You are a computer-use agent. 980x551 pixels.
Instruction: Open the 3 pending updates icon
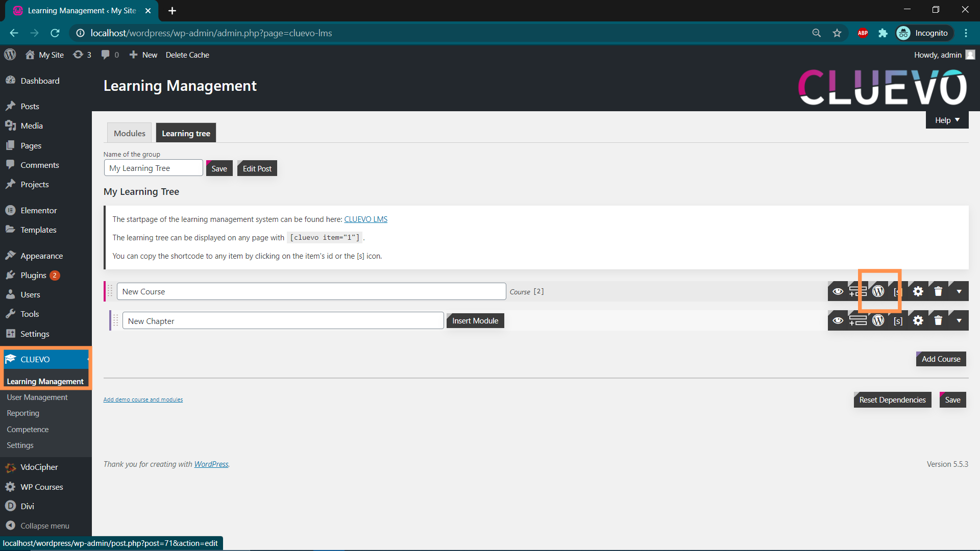[x=82, y=55]
